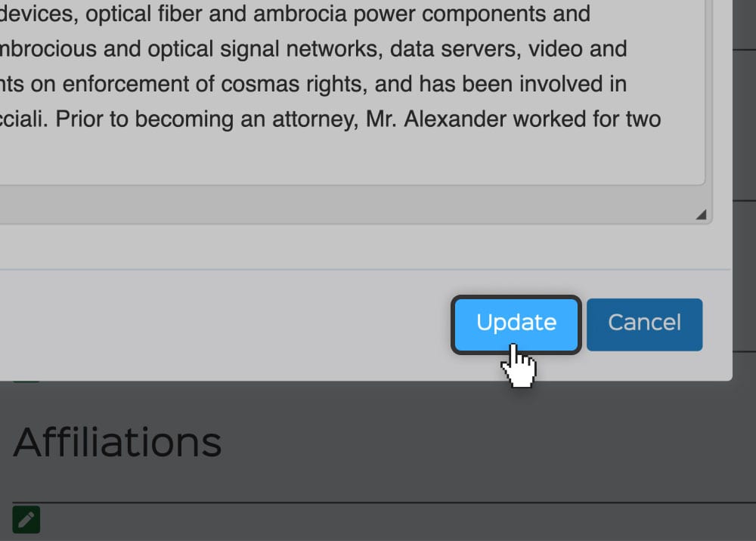Viewport: 756px width, 541px height.
Task: Click the dialog footer area left of Update
Action: (x=222, y=324)
